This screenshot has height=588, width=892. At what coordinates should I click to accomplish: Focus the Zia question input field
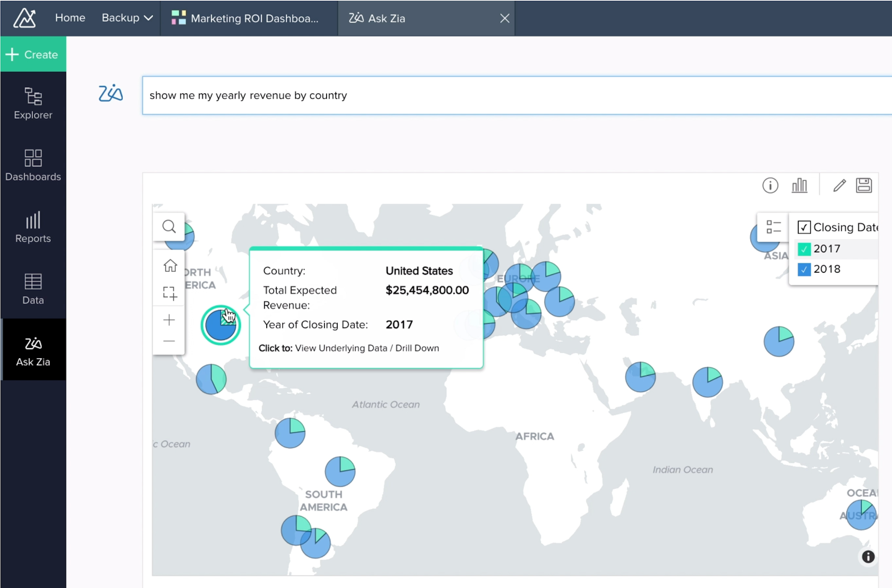click(517, 95)
